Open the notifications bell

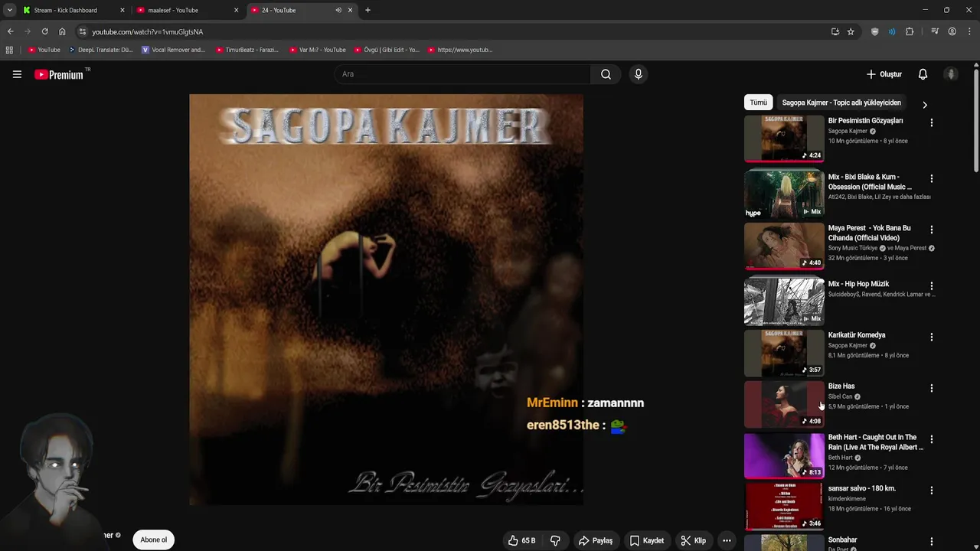(x=923, y=74)
